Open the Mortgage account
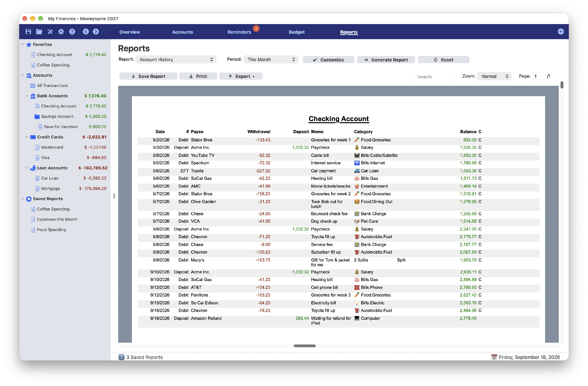Viewport: 588px width, 386px height. pos(50,189)
